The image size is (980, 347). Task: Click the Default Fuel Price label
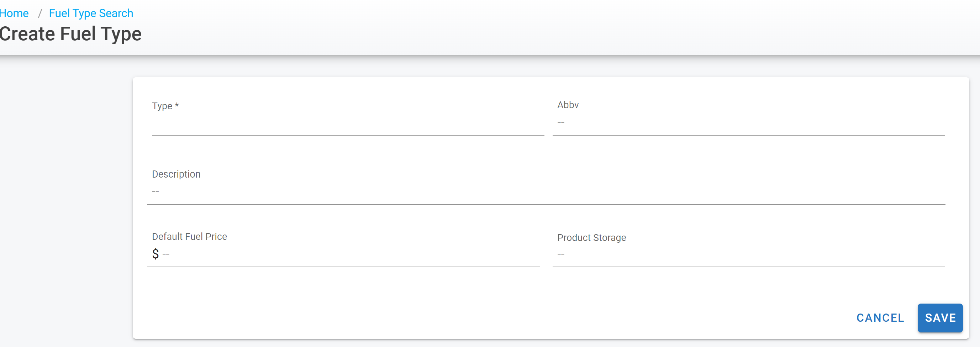[x=189, y=237]
